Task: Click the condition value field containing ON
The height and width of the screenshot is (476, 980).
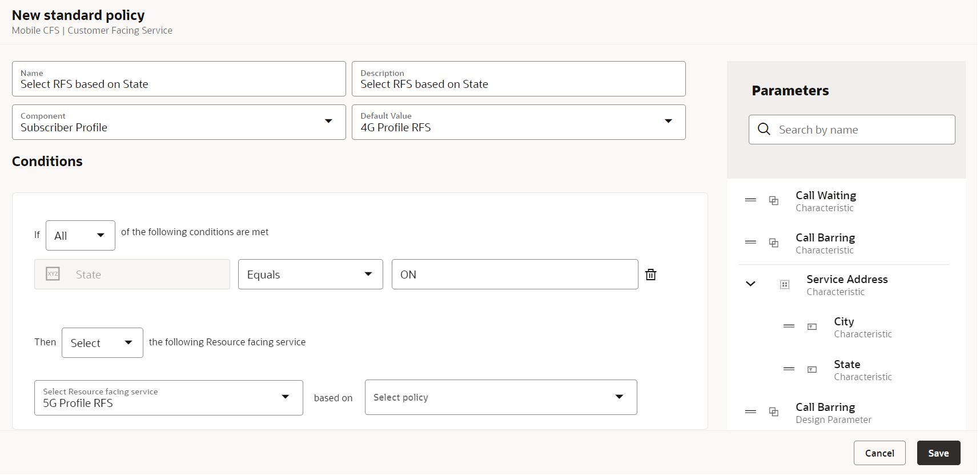Action: [514, 275]
